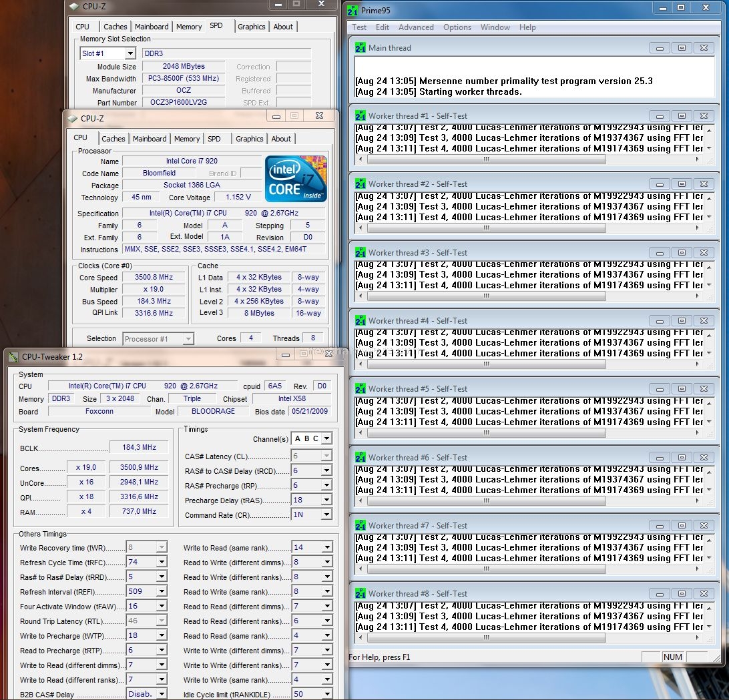Minimize Worker thread #1 subwindow
This screenshot has width=729, height=700.
coord(660,116)
